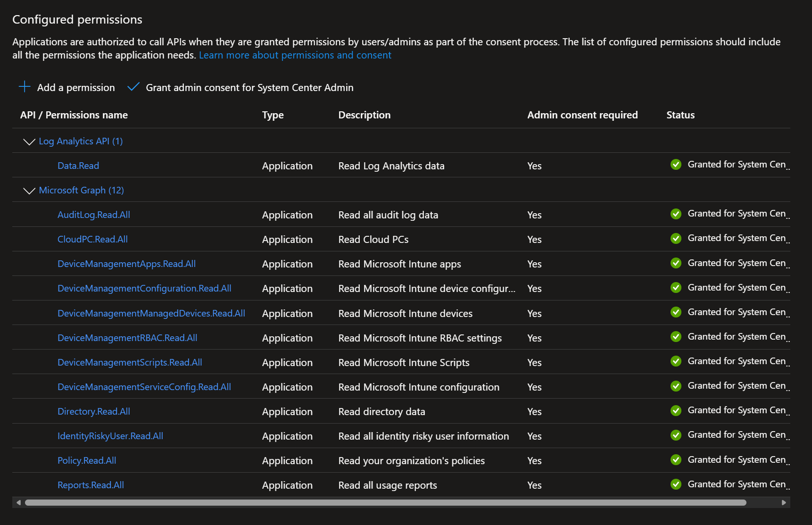
Task: Open the DeviceManagementApps.Read.All permission
Action: click(x=126, y=264)
